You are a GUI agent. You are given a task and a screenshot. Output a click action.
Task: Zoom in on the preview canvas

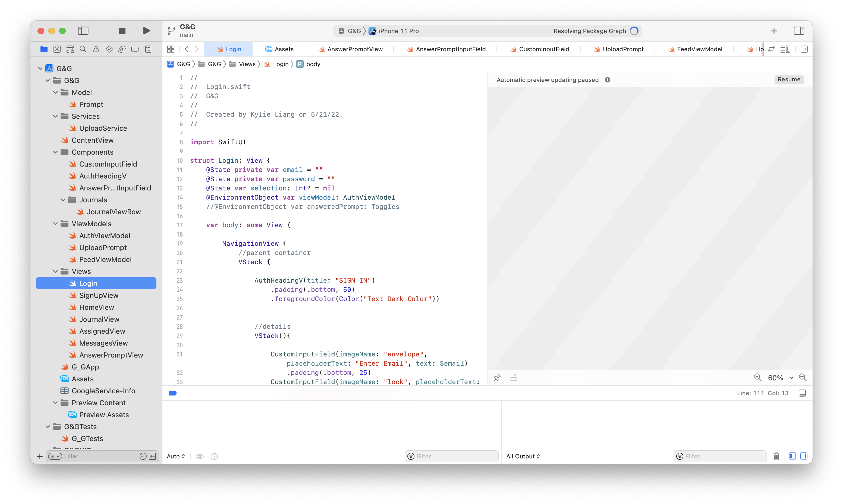(803, 378)
